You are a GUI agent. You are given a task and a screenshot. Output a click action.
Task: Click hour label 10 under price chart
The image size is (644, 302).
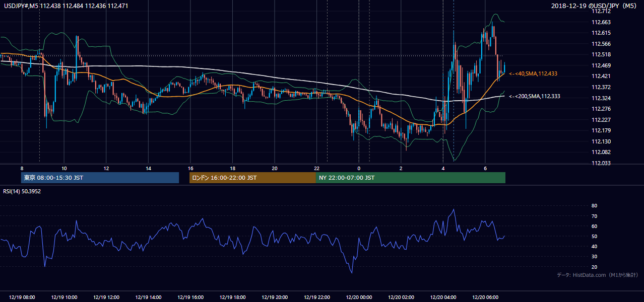[64, 168]
